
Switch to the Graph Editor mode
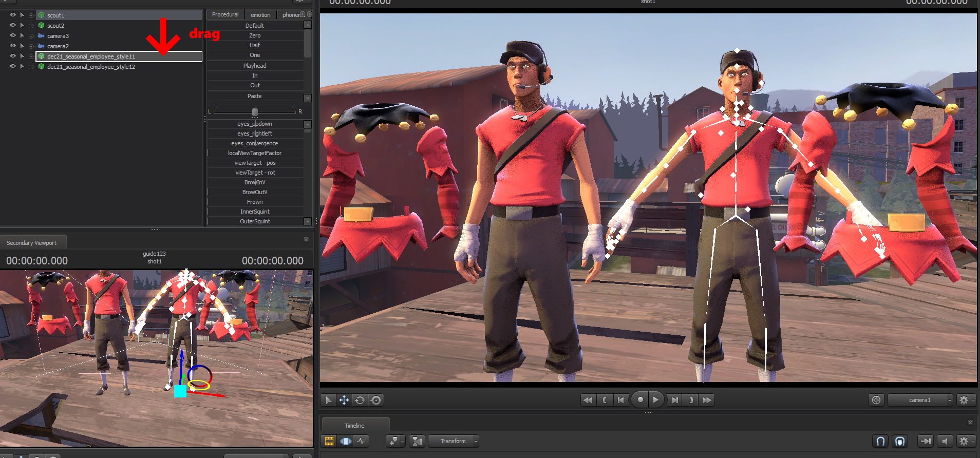click(x=362, y=441)
